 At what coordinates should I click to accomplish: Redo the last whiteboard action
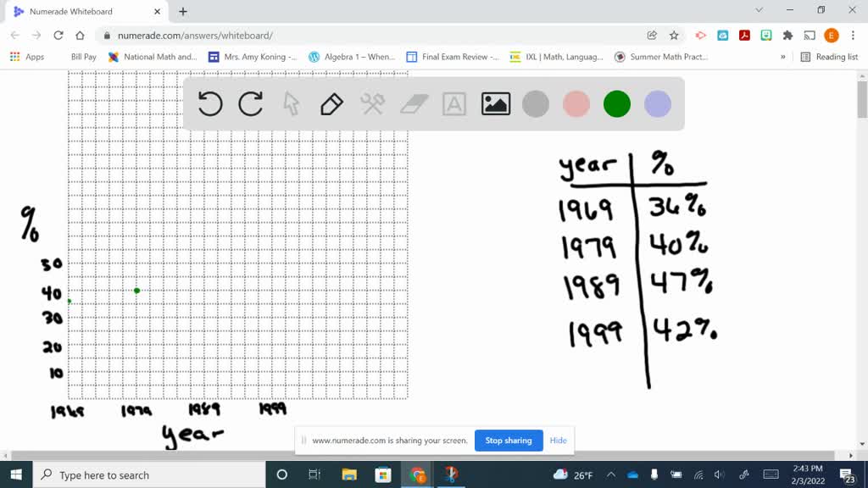251,103
